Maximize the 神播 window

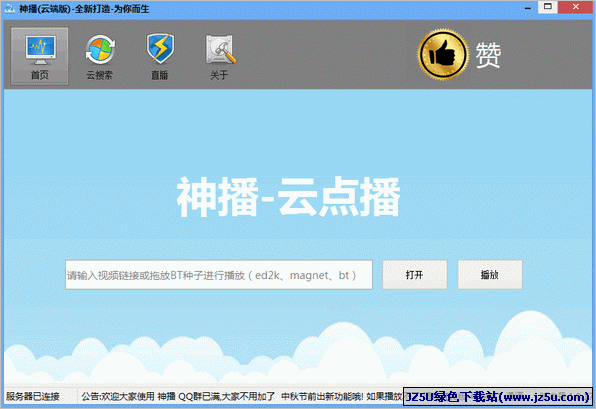coord(548,7)
